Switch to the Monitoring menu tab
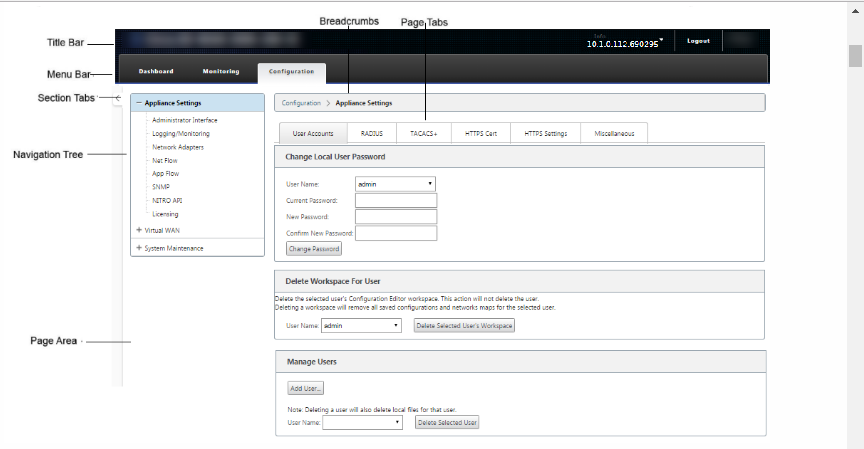The image size is (864, 449). coord(220,72)
